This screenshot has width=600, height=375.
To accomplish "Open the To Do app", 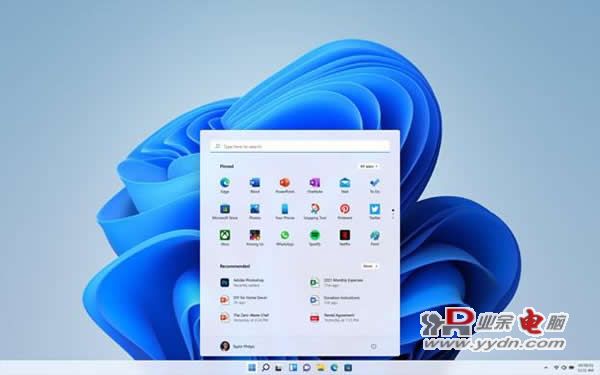I will tap(375, 184).
